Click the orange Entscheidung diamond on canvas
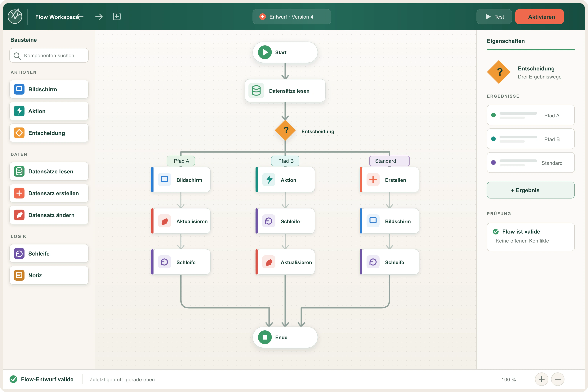The width and height of the screenshot is (588, 392). coord(285,131)
